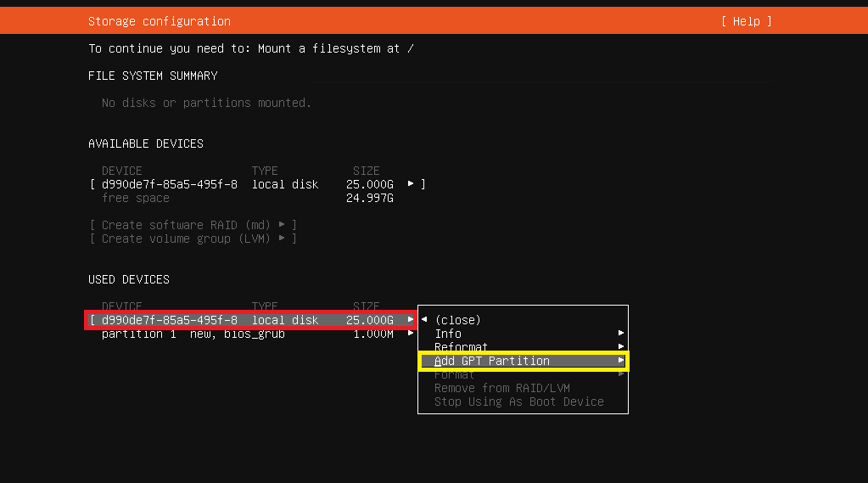
Task: Open the Help menu in the header
Action: click(746, 21)
